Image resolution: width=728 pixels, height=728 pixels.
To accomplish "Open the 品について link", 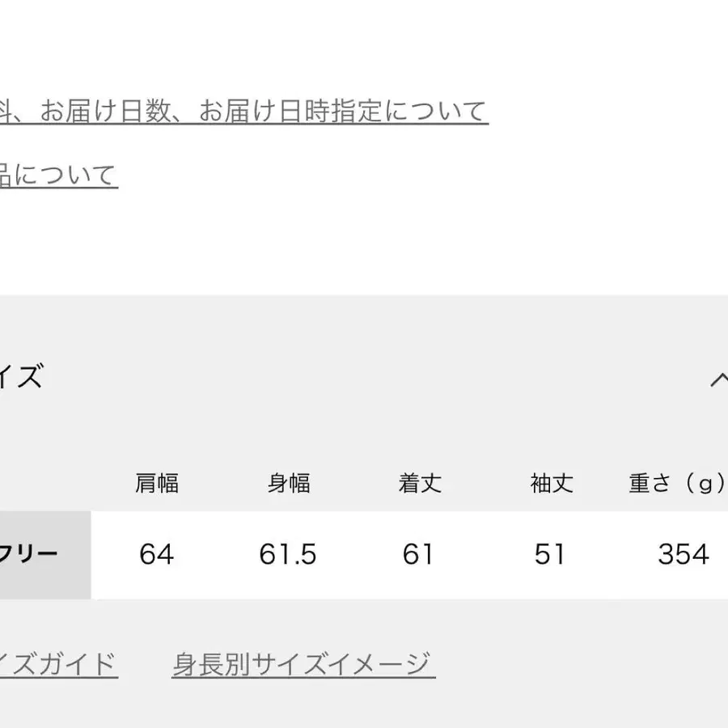I will pos(58,176).
